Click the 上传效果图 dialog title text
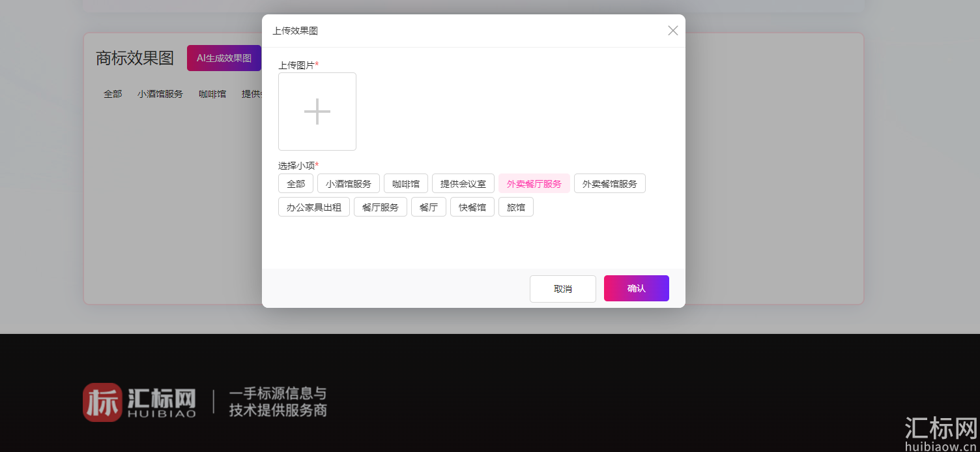 click(x=295, y=31)
